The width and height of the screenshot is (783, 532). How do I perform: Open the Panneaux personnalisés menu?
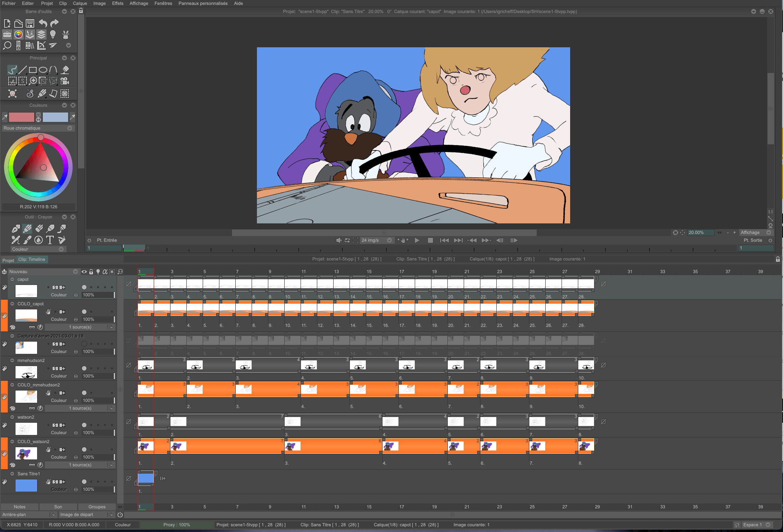tap(203, 3)
